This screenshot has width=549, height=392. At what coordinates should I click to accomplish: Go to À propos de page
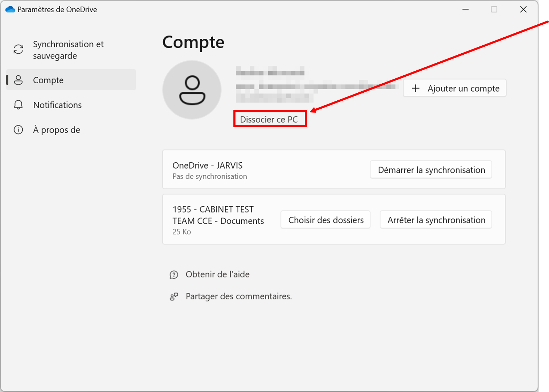71,130
